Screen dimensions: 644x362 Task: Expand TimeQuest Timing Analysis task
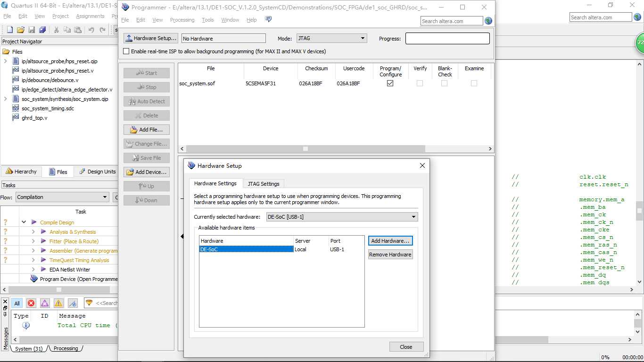(33, 260)
